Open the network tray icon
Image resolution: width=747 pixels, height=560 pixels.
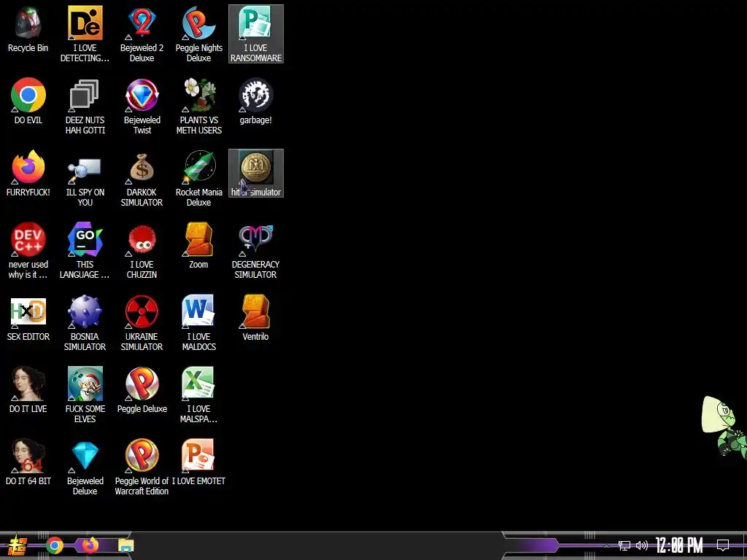(x=624, y=545)
